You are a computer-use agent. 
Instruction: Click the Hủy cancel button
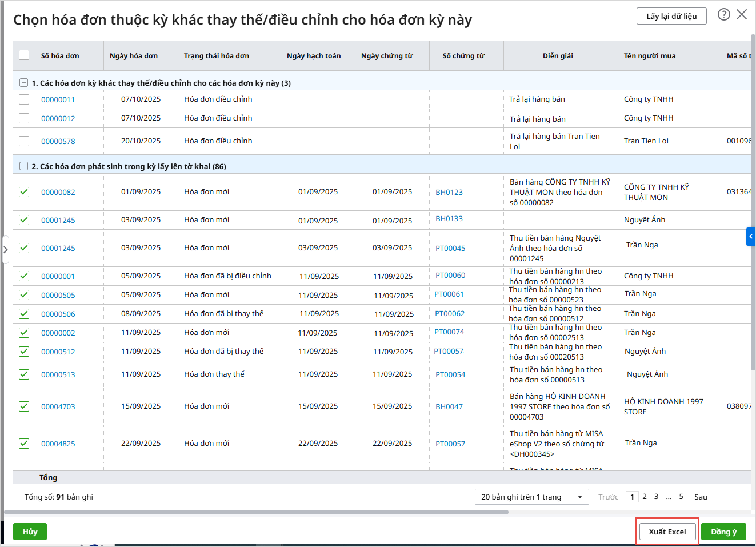click(x=30, y=532)
